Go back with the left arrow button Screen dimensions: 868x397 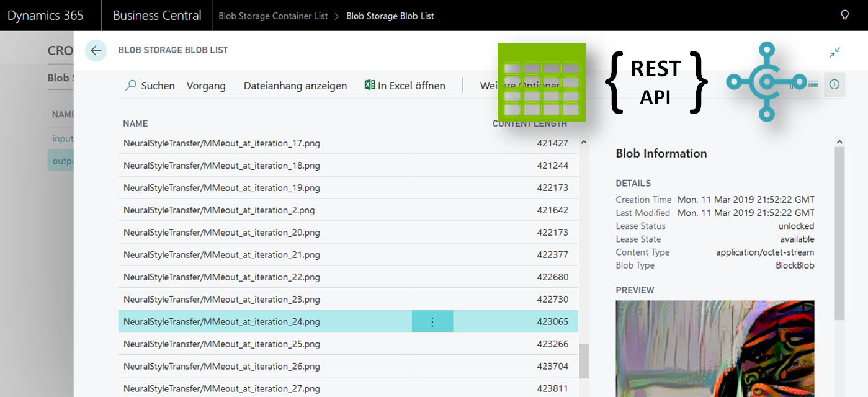(x=96, y=50)
